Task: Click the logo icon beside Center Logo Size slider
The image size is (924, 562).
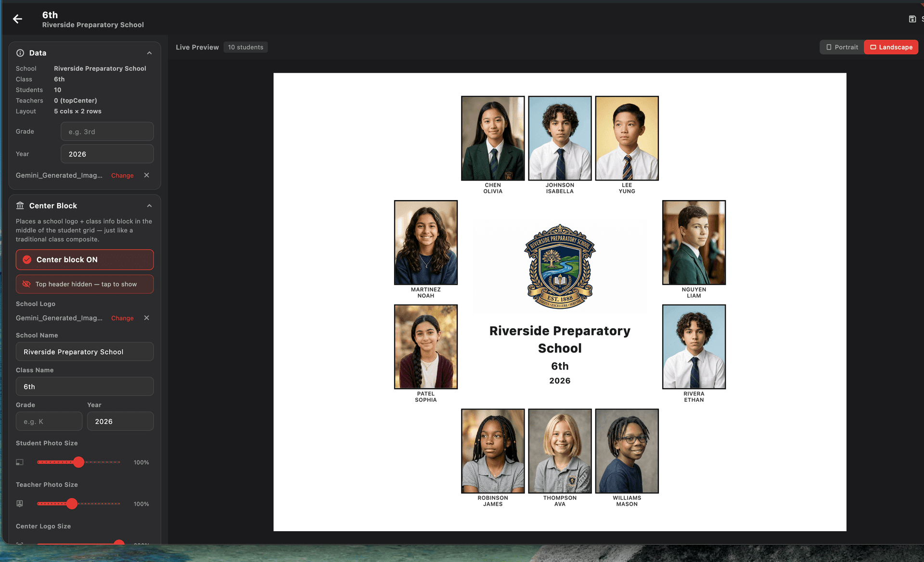Action: pos(20,544)
